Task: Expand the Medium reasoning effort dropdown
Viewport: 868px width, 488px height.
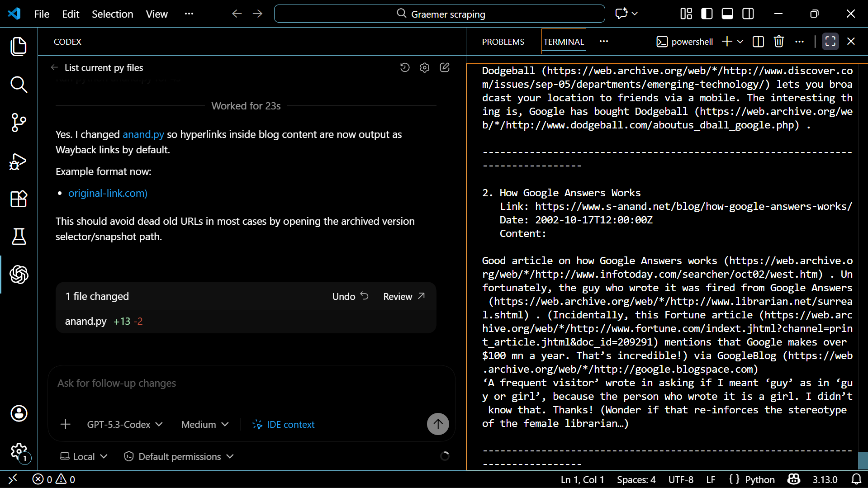Action: click(204, 424)
